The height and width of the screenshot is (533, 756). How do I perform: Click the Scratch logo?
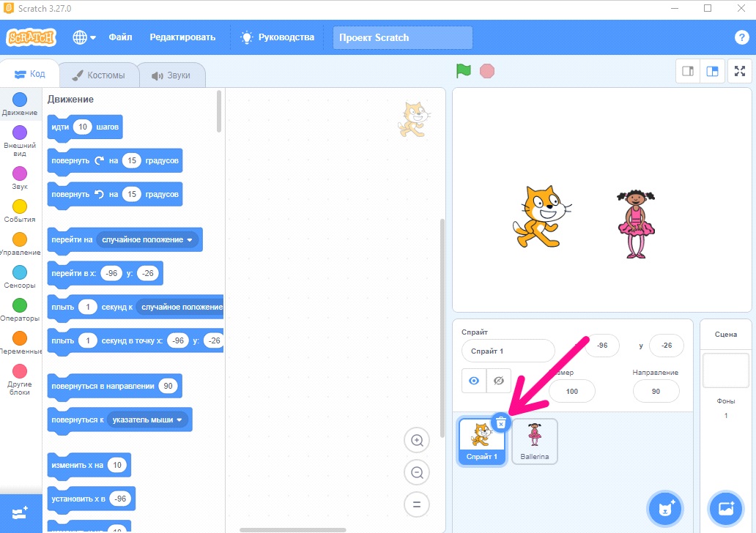31,37
